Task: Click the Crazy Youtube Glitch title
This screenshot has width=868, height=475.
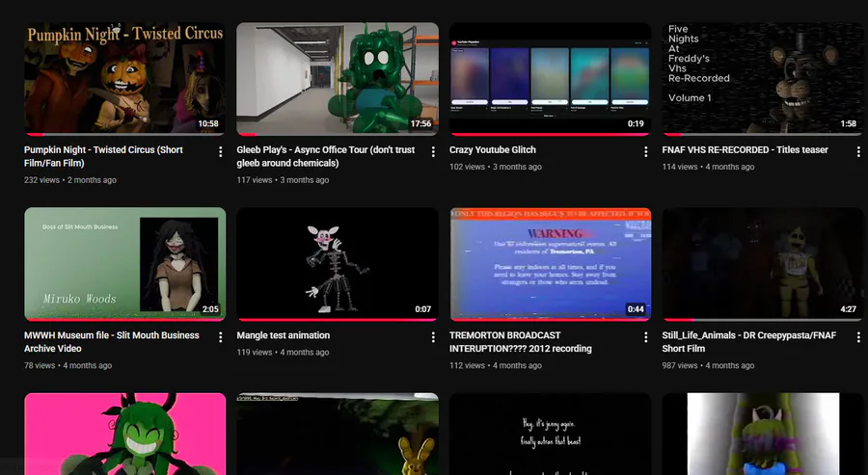Action: point(493,150)
